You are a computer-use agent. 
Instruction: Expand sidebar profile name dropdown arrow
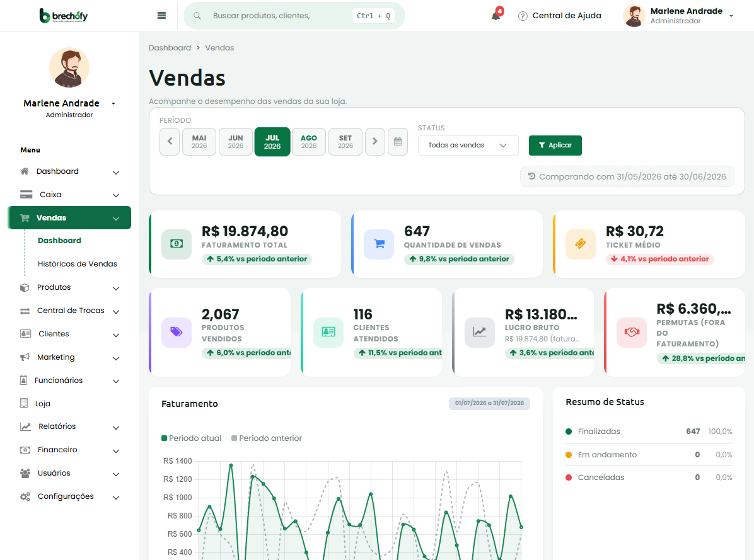pyautogui.click(x=113, y=103)
